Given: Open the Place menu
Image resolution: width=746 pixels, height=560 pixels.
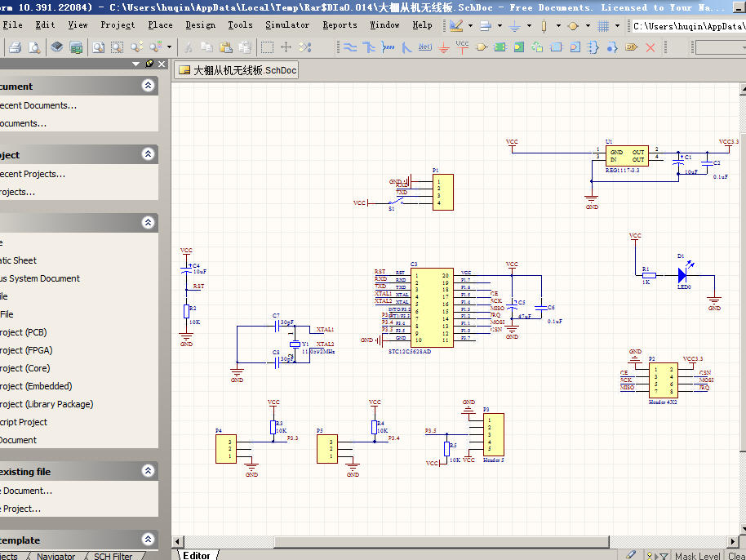Looking at the screenshot, I should [x=160, y=24].
